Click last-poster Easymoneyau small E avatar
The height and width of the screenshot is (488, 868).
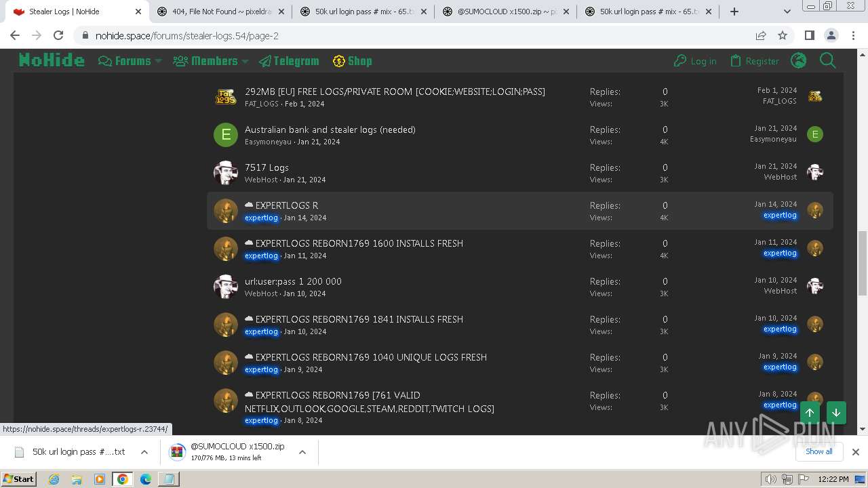[x=815, y=134]
